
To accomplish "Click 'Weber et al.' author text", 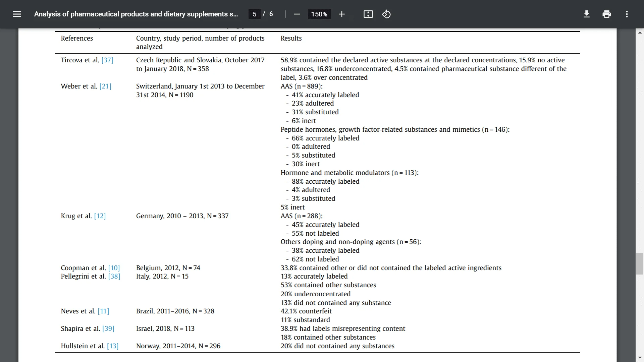I will (x=79, y=86).
